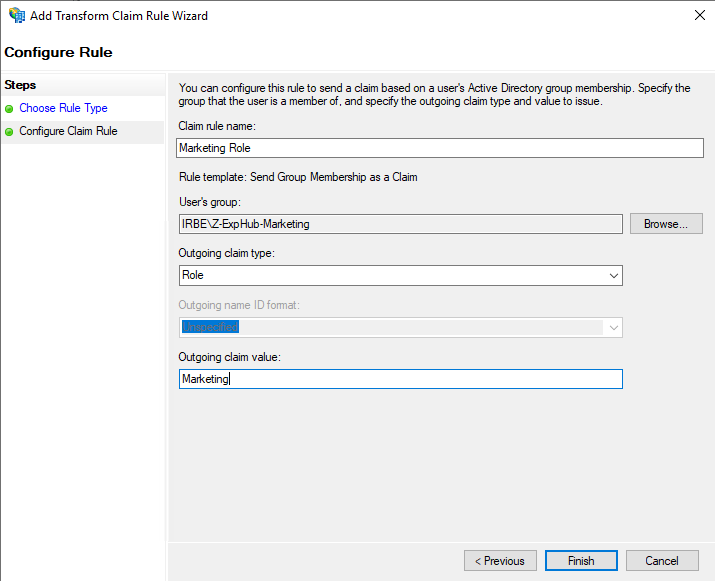The height and width of the screenshot is (581, 715).
Task: Click the User's group field with IRBE\Z-ExpHub-Marketing
Action: (x=400, y=224)
